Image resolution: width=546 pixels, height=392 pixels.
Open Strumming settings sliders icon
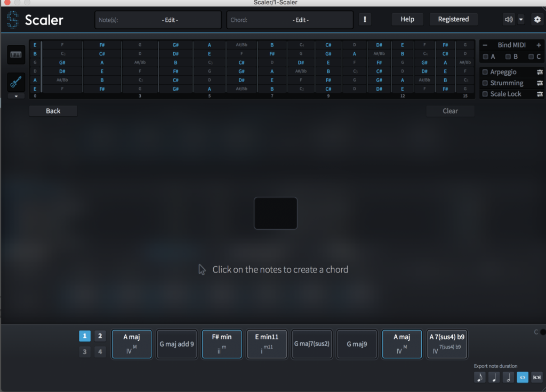point(540,83)
